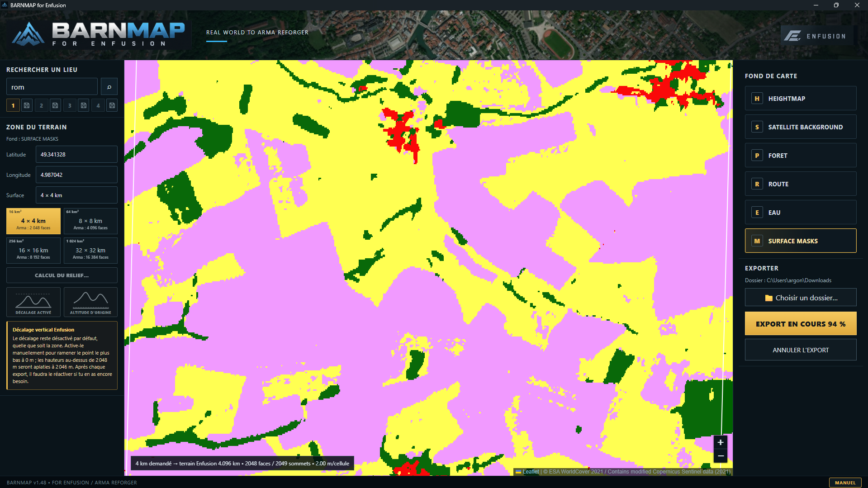
Task: Select the 32 × 32 km terrain size
Action: 90,251
